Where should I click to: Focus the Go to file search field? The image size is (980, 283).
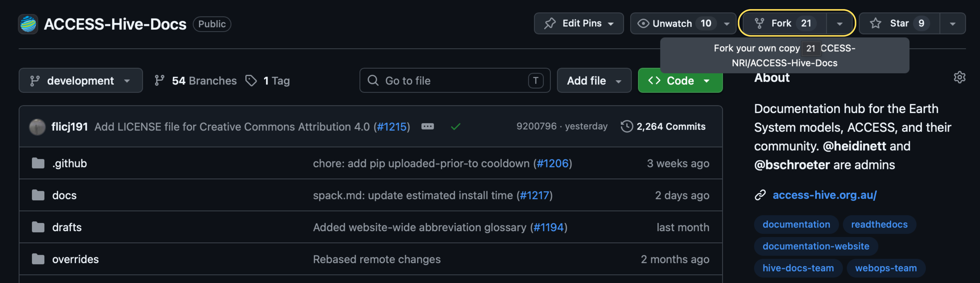tap(455, 81)
